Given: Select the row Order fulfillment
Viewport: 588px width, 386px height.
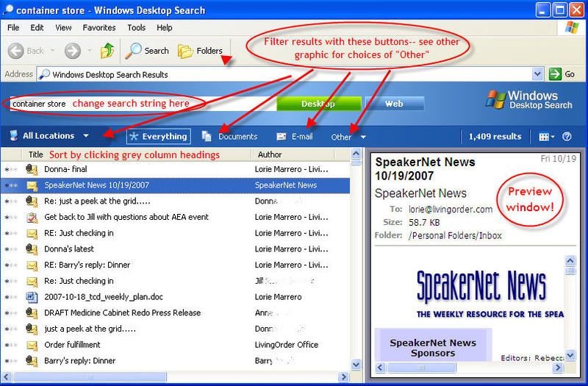Looking at the screenshot, I should 176,345.
